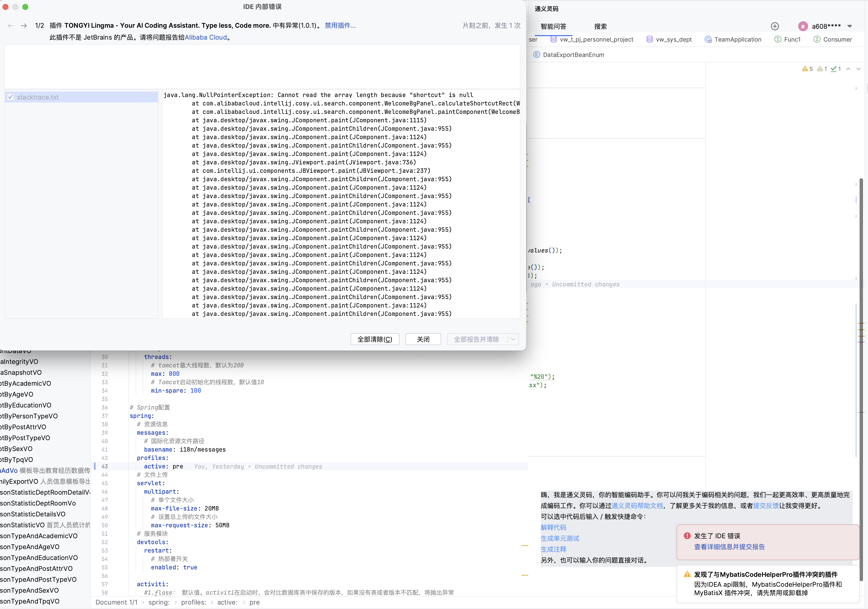Click the vw_sys_dept database tab icon
The image size is (868, 609).
(x=649, y=39)
